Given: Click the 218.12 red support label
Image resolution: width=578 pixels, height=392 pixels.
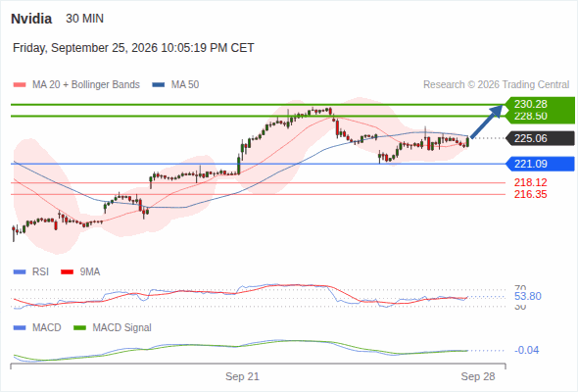Looking at the screenshot, I should click(x=530, y=182).
